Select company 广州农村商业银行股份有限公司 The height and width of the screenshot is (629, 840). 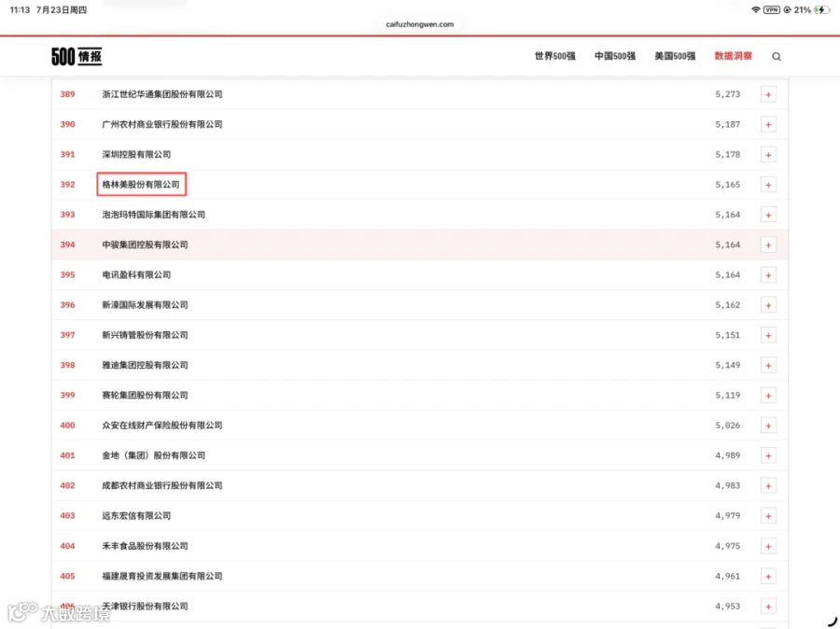pos(162,124)
